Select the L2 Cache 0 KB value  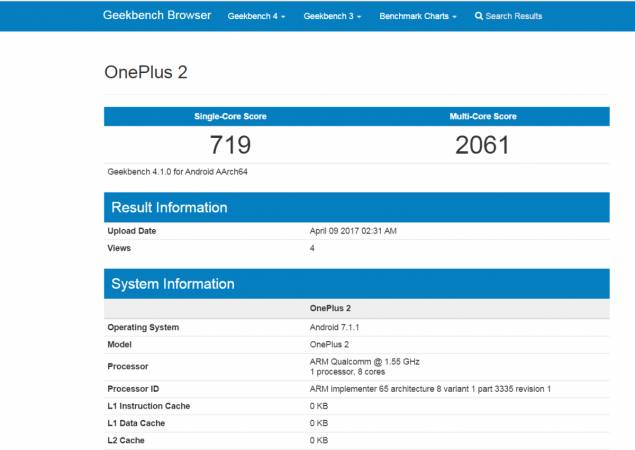click(319, 440)
